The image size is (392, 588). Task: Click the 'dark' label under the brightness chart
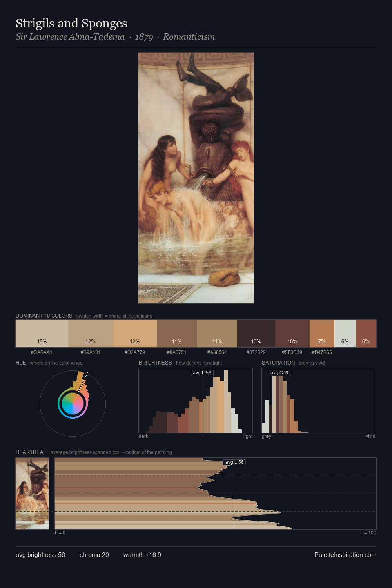(x=143, y=436)
